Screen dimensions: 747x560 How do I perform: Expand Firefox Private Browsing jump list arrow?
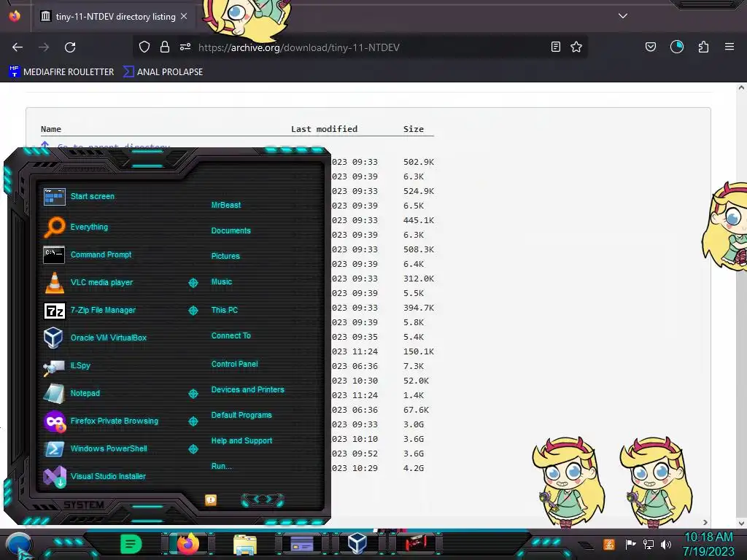point(193,421)
